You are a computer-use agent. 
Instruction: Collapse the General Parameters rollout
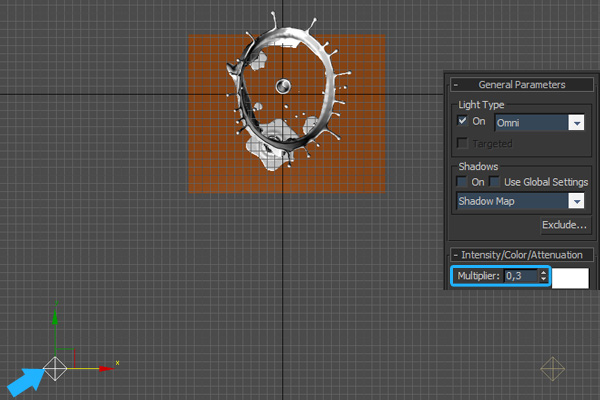point(520,85)
